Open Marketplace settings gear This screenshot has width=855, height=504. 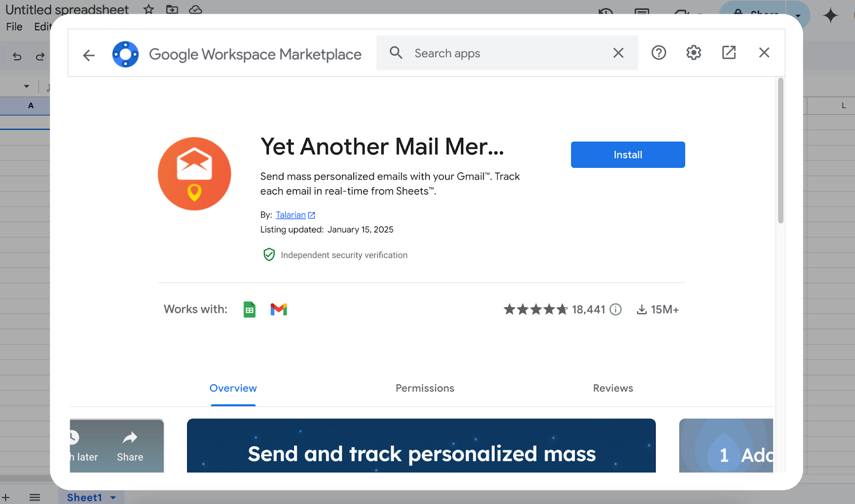pos(694,52)
